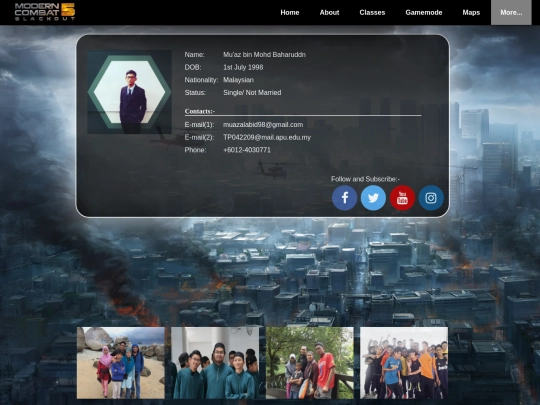Click the Nationality: label
Screen dimensions: 540x405
(201, 80)
